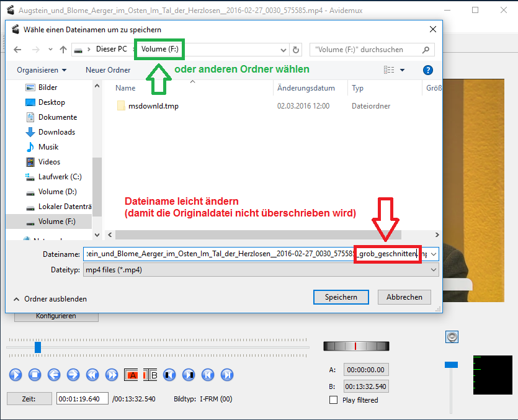Select Downloads in the navigation pane

coord(56,132)
